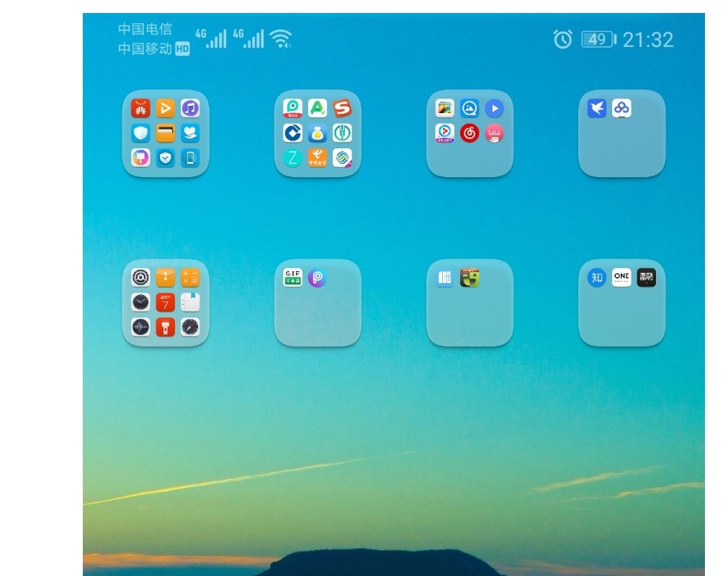Open the red Huawei Vmall shopping-bag app
Screen dimensions: 728x576
(x=140, y=109)
